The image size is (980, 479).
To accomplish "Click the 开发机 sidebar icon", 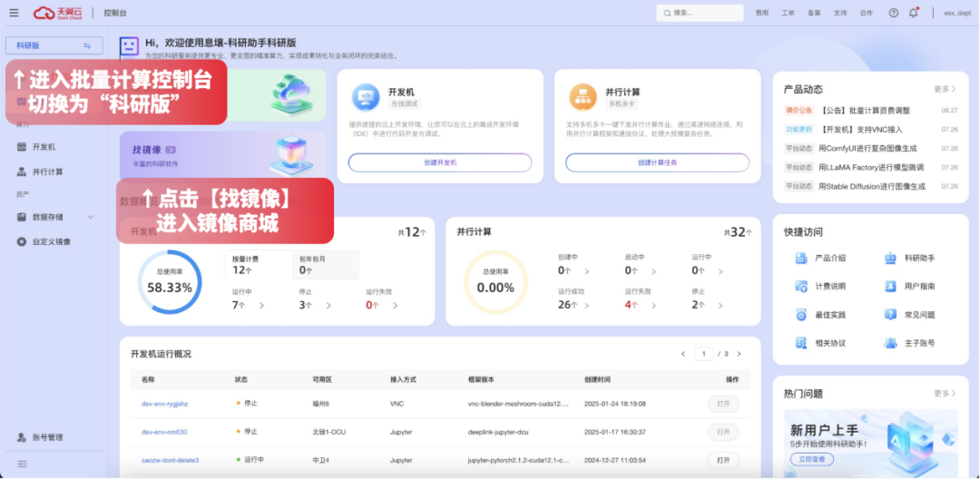I will 21,147.
